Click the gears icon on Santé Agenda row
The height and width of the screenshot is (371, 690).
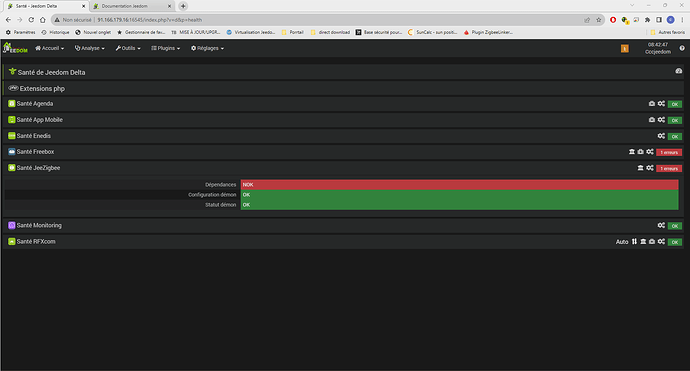(x=661, y=103)
